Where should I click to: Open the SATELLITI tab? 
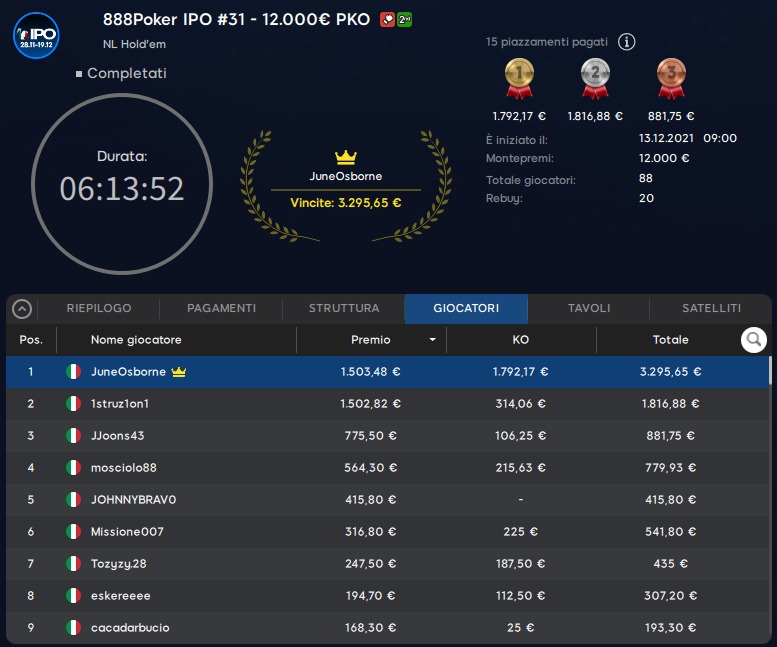pyautogui.click(x=711, y=308)
